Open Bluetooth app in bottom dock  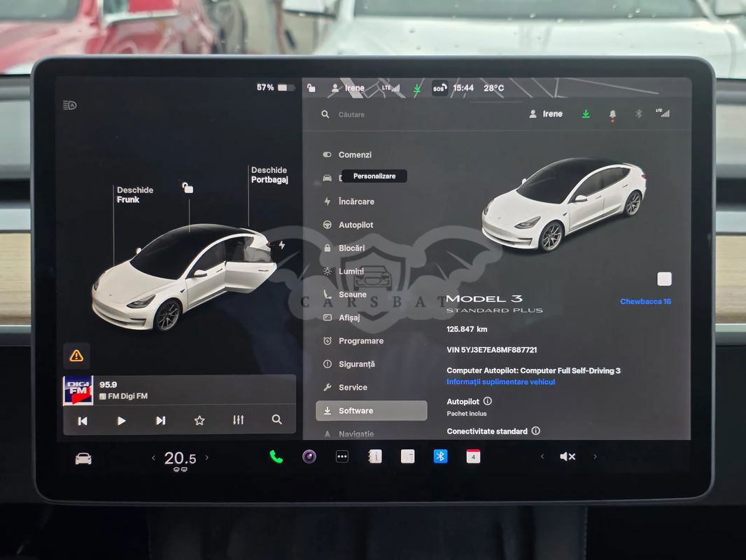440,456
